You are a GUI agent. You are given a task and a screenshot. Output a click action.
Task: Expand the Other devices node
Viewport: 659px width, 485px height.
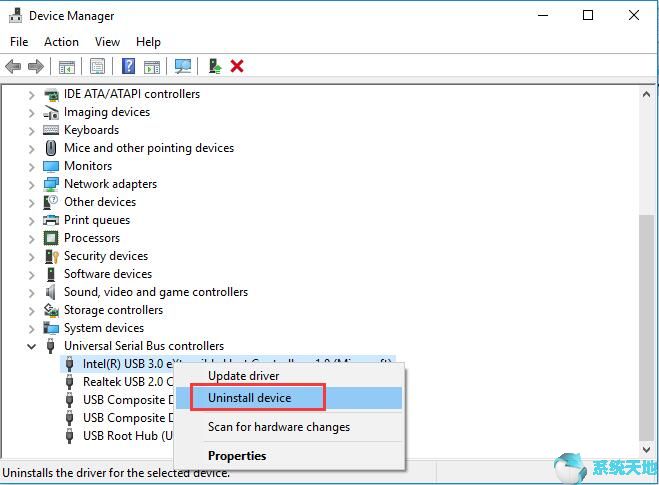click(31, 203)
